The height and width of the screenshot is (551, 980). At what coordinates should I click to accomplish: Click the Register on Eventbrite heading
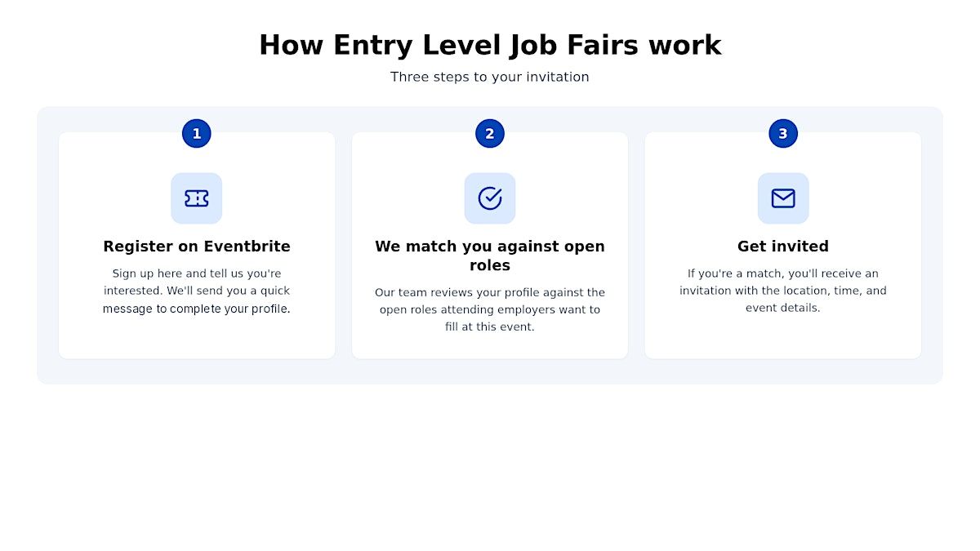[x=197, y=247]
